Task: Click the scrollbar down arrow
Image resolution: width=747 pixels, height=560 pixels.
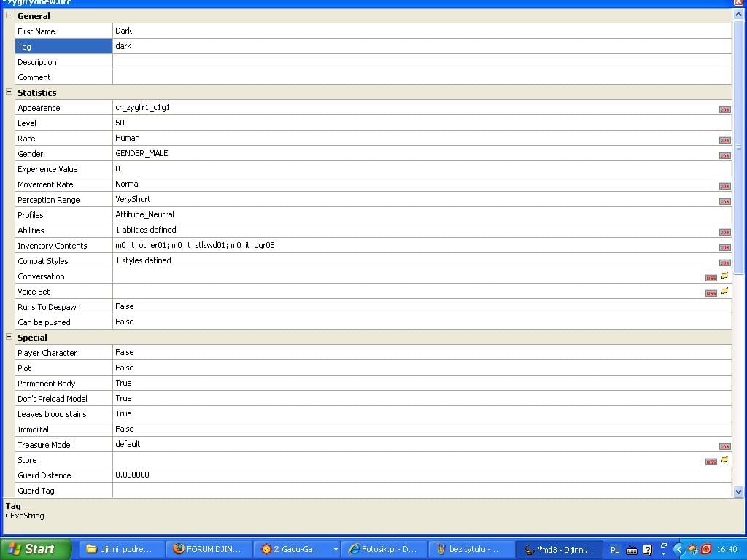Action: click(738, 492)
